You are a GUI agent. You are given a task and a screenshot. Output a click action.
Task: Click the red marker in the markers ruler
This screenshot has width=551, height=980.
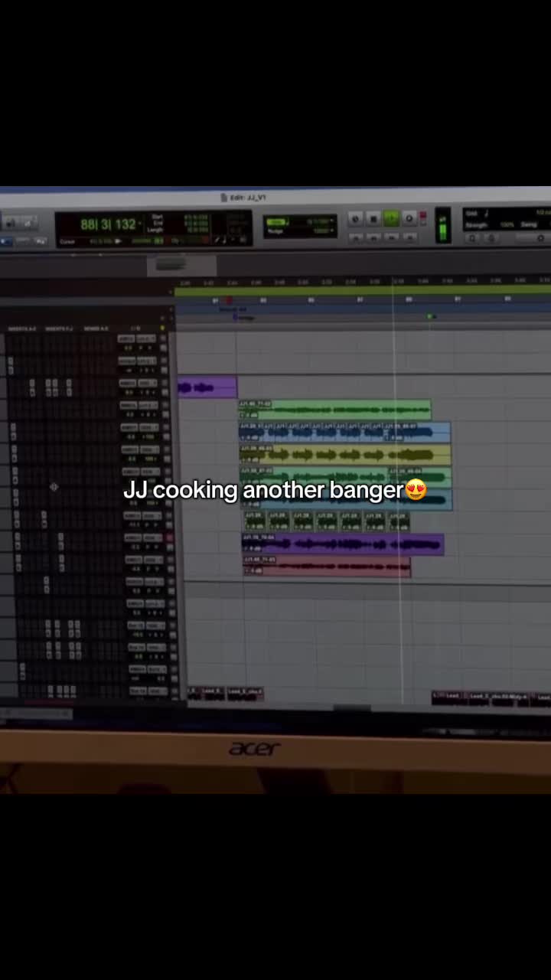[227, 301]
